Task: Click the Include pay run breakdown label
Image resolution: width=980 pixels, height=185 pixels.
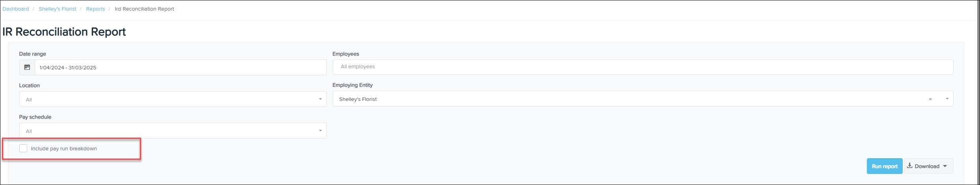Action: pos(64,149)
